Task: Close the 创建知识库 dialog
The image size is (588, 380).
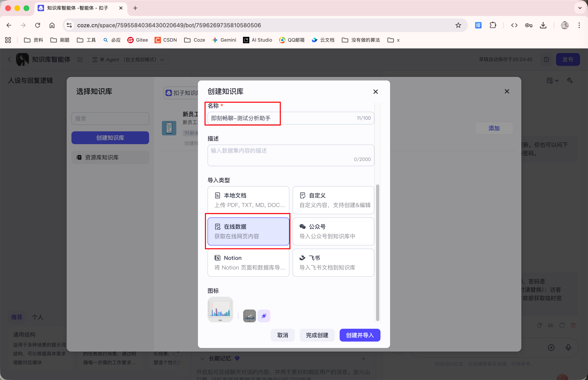Action: click(375, 92)
